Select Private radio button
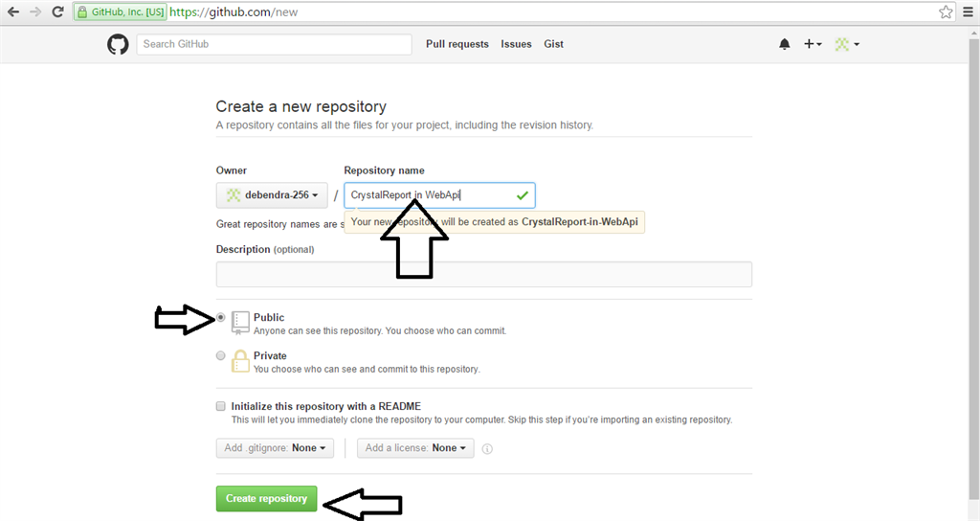Image resolution: width=980 pixels, height=521 pixels. coord(221,356)
